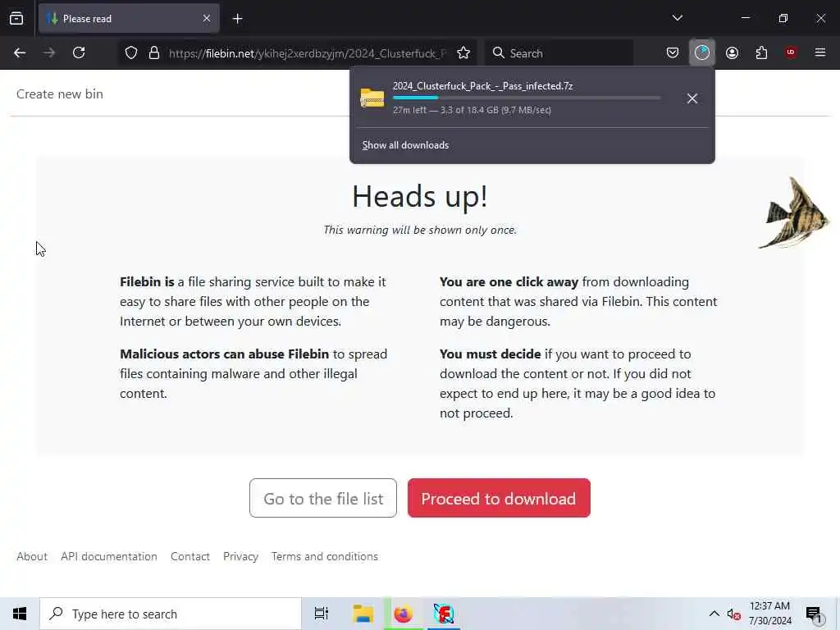Image resolution: width=840 pixels, height=630 pixels.
Task: Click the filebin.net URL address field
Action: 308,53
